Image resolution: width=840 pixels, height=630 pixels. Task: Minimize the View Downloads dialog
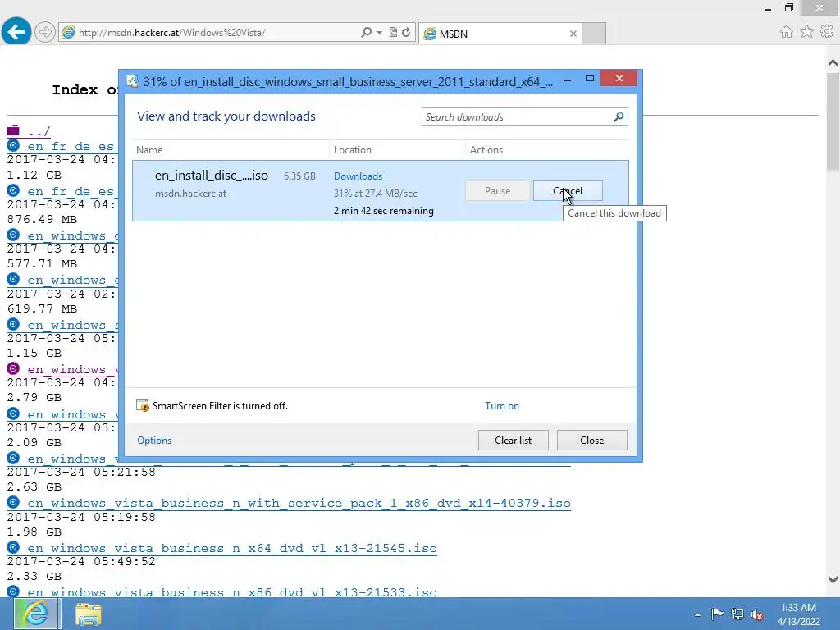568,80
